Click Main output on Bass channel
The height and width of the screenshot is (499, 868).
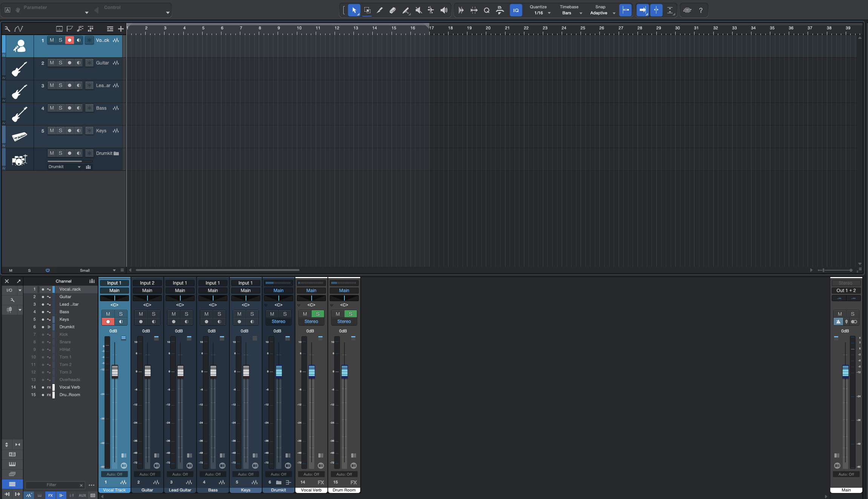(x=213, y=291)
